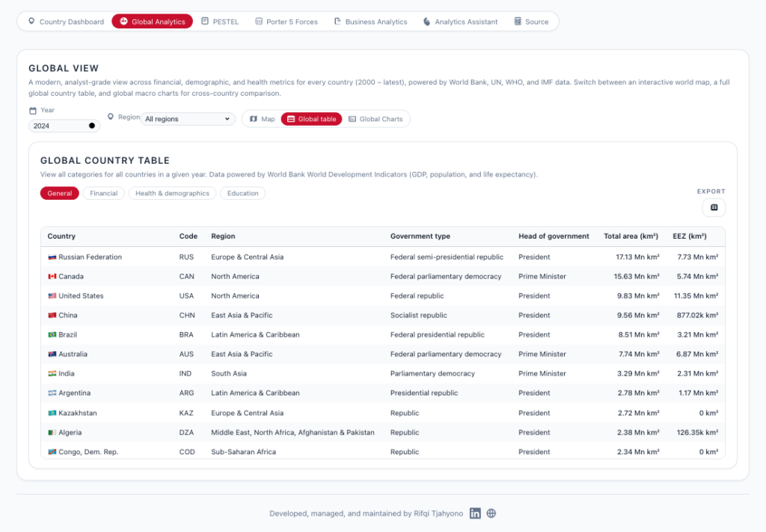This screenshot has width=766, height=532.
Task: Select the Health & demographics category
Action: (x=172, y=193)
